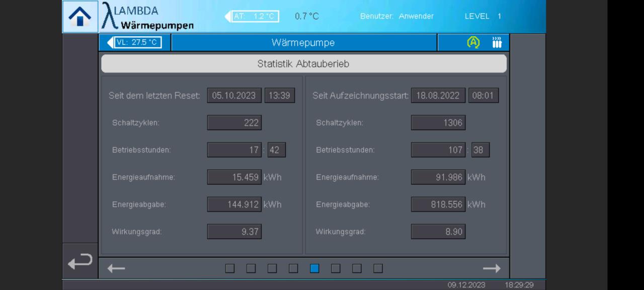
Task: Select the active fifth page indicator
Action: [x=314, y=269]
